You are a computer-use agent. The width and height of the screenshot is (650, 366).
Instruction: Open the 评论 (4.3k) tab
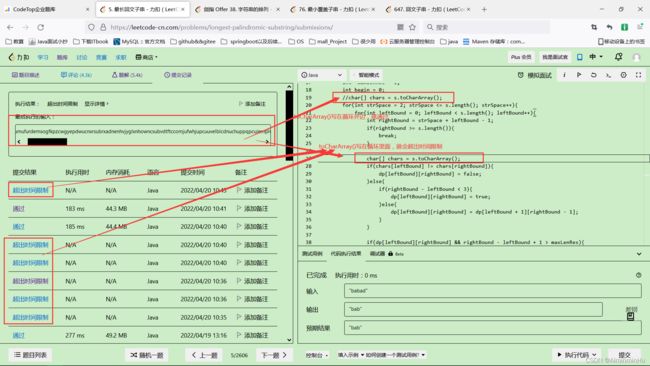76,75
